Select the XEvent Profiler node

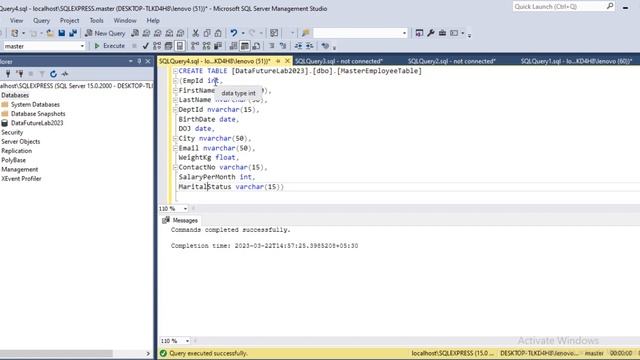(x=21, y=179)
